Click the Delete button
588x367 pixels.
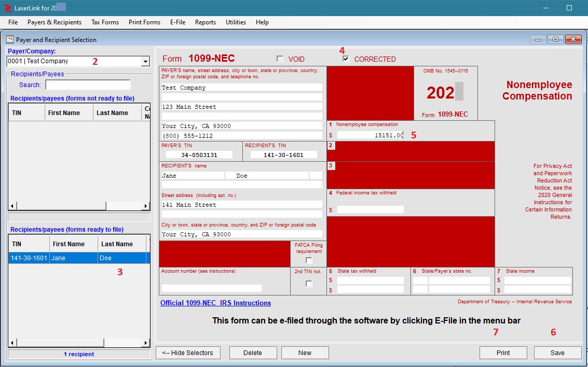point(253,353)
